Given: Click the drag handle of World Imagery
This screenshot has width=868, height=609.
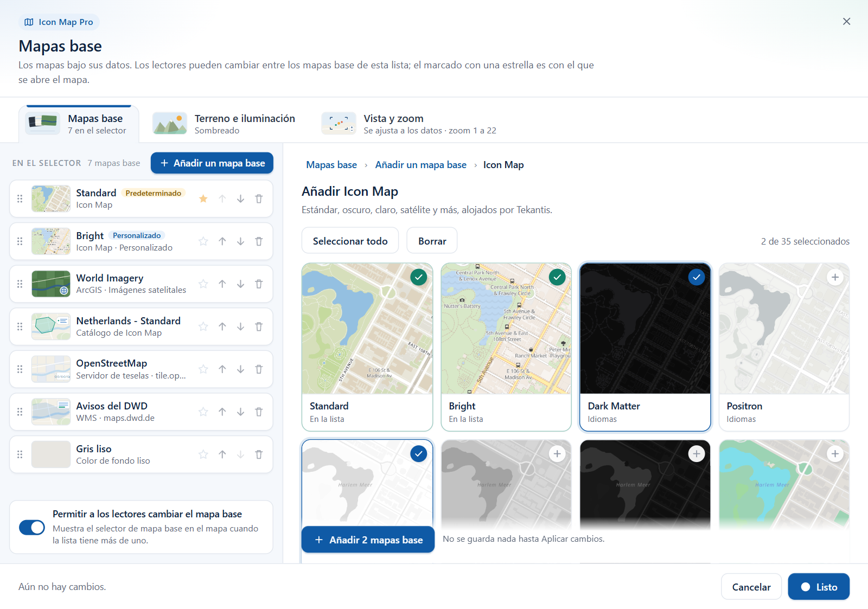Looking at the screenshot, I should pos(20,284).
